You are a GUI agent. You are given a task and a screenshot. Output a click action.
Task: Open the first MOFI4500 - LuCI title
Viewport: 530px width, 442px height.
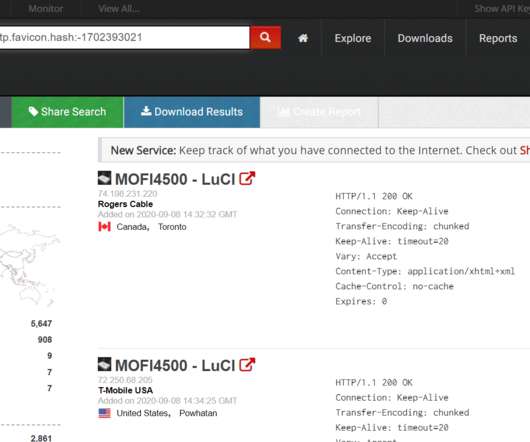click(175, 179)
